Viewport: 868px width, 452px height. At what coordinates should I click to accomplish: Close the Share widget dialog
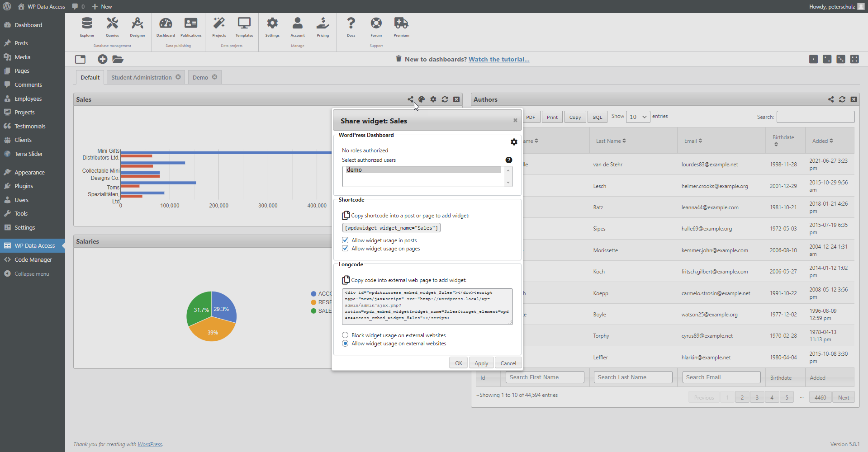pyautogui.click(x=515, y=120)
